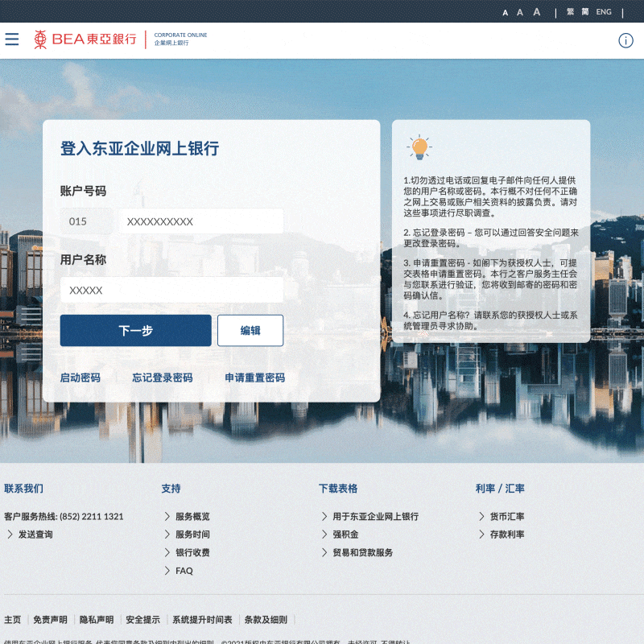The image size is (644, 644).
Task: Click chevron beside 存款利率
Action: pyautogui.click(x=481, y=535)
